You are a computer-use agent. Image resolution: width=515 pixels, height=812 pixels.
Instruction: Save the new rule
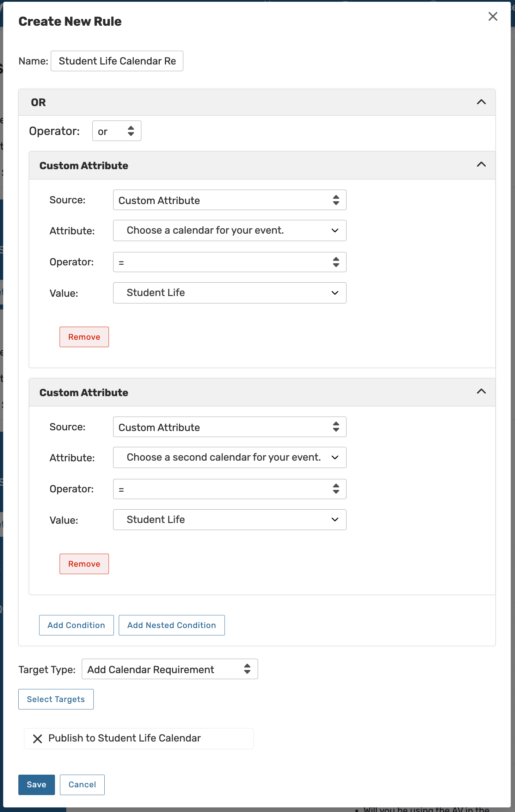pos(37,785)
